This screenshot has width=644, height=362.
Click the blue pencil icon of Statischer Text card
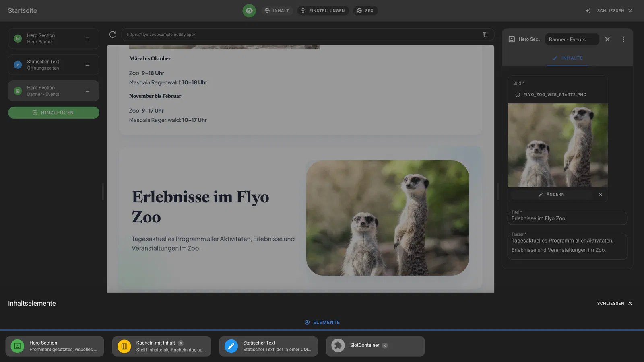(x=231, y=346)
